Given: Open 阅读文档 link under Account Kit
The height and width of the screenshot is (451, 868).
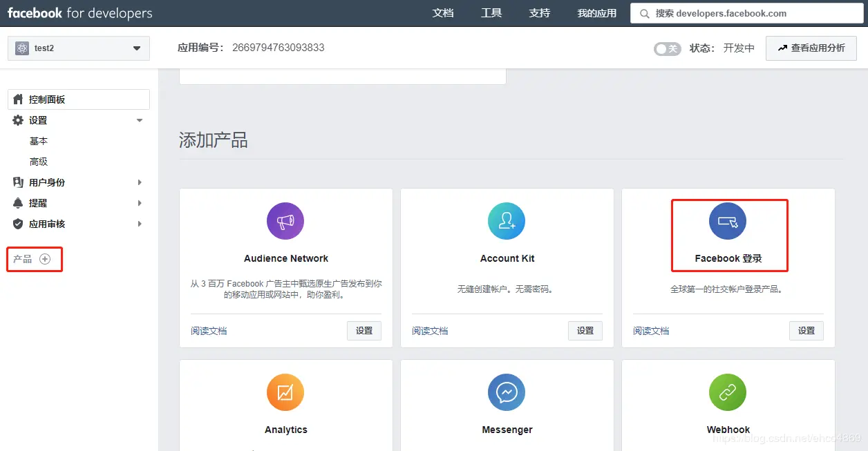Looking at the screenshot, I should 431,331.
